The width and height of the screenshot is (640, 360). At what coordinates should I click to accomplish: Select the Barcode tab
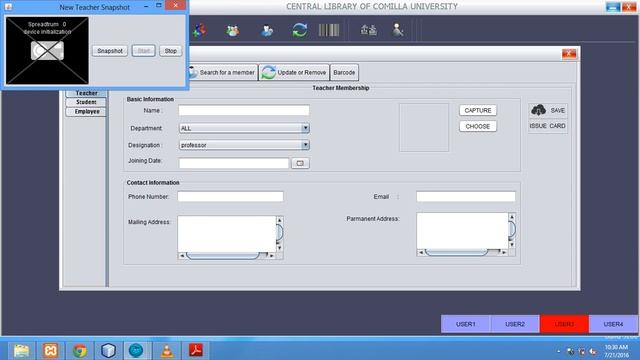[x=344, y=73]
